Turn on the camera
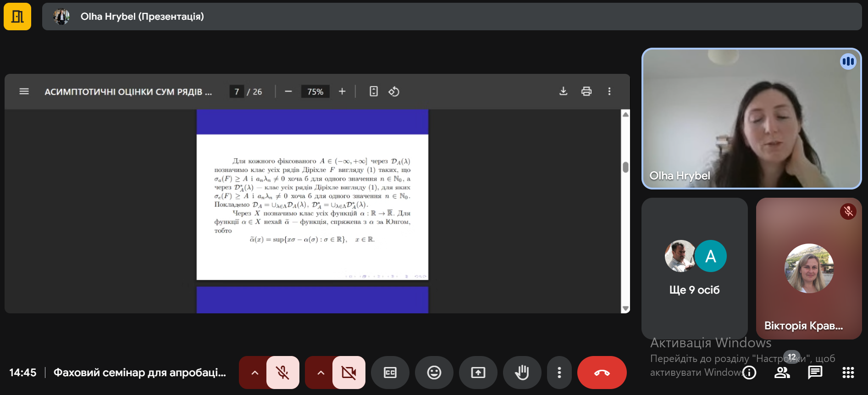The image size is (868, 395). [x=348, y=373]
